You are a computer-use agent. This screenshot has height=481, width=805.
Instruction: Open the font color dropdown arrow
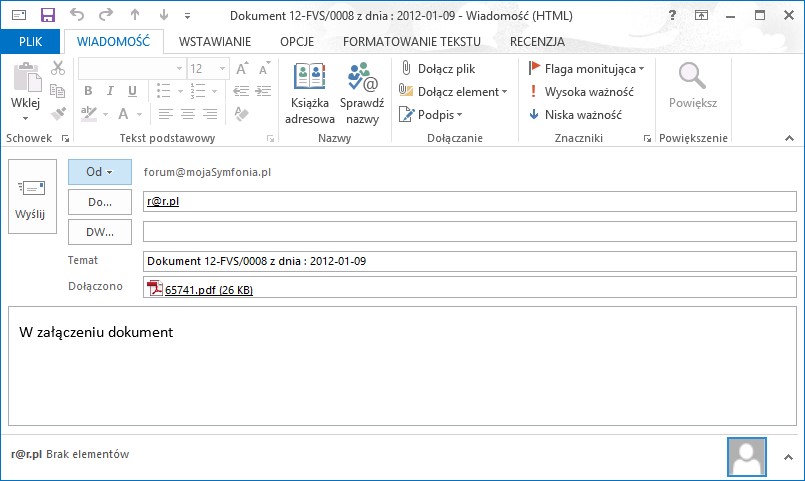point(139,114)
